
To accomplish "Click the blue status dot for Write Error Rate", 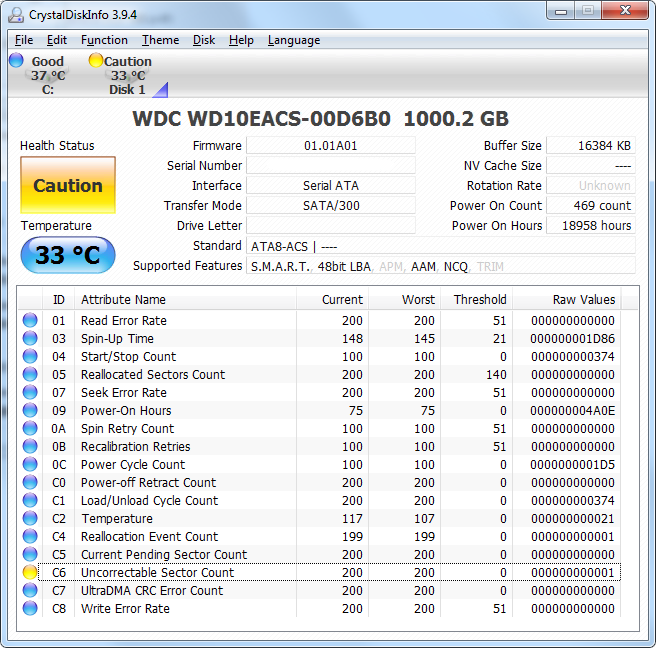I will click(30, 608).
